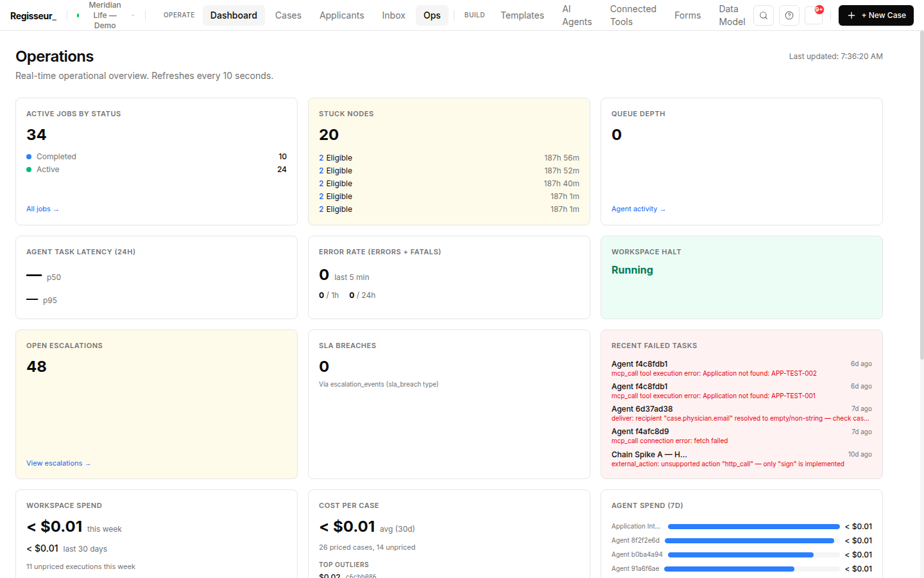Viewport: 924px width, 578px height.
Task: Click the Stuck Nodes count 20
Action: pyautogui.click(x=329, y=135)
